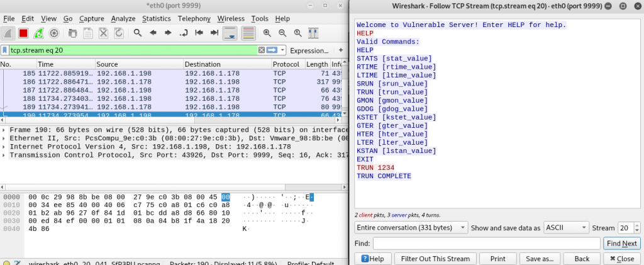
Task: Click the Filter Out This Stream button
Action: click(435, 259)
